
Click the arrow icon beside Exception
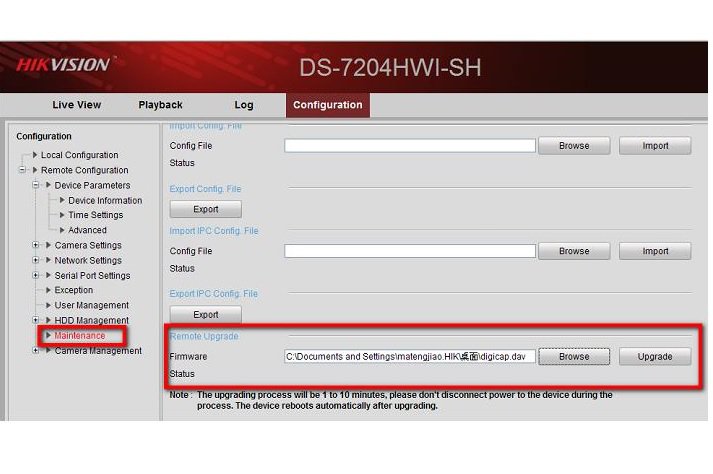(x=48, y=290)
